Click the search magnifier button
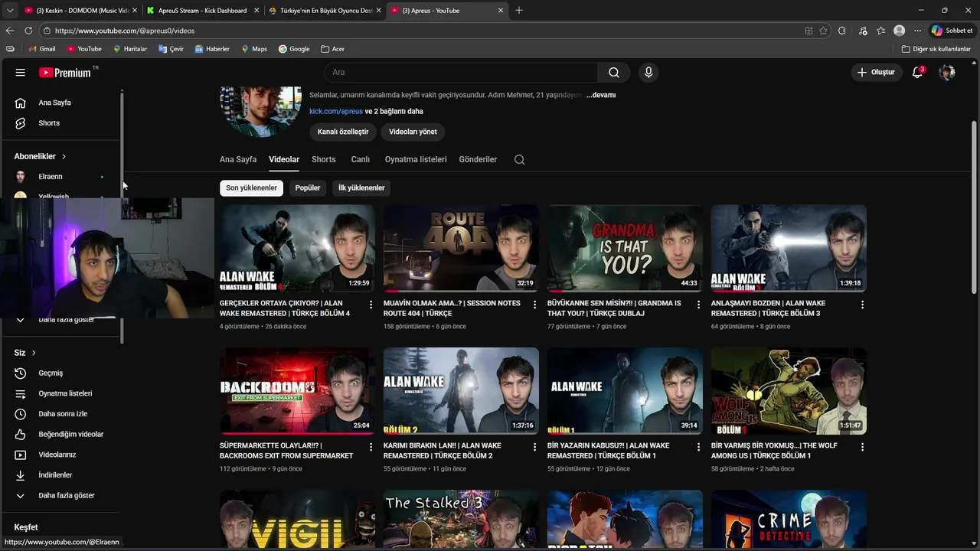The height and width of the screenshot is (551, 980). 614,73
